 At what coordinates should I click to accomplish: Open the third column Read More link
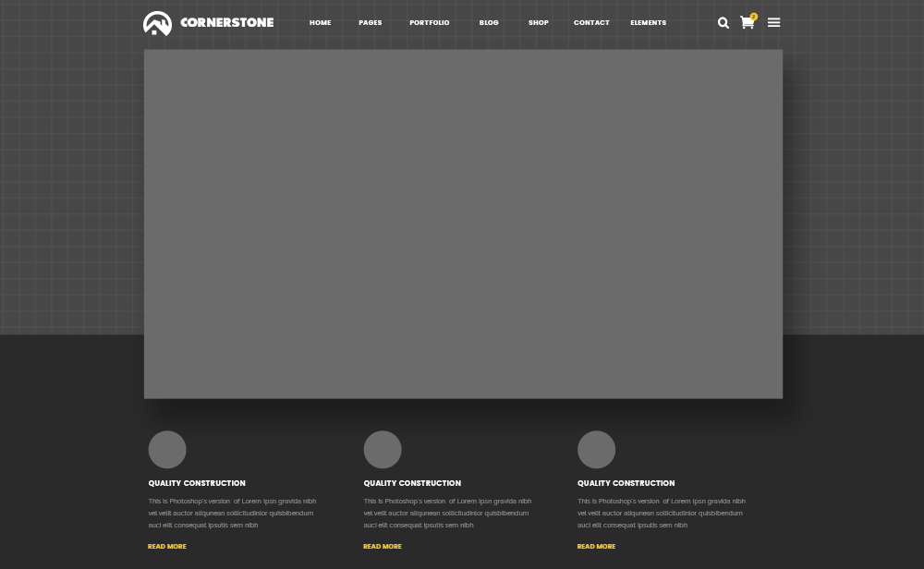pos(596,547)
